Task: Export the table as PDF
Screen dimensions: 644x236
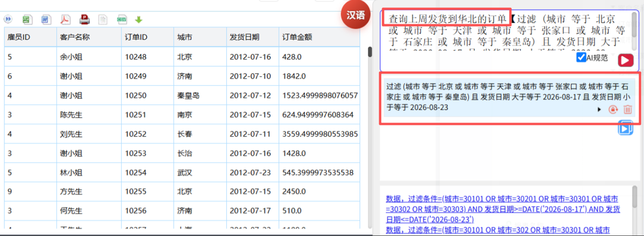Action: coord(65,19)
